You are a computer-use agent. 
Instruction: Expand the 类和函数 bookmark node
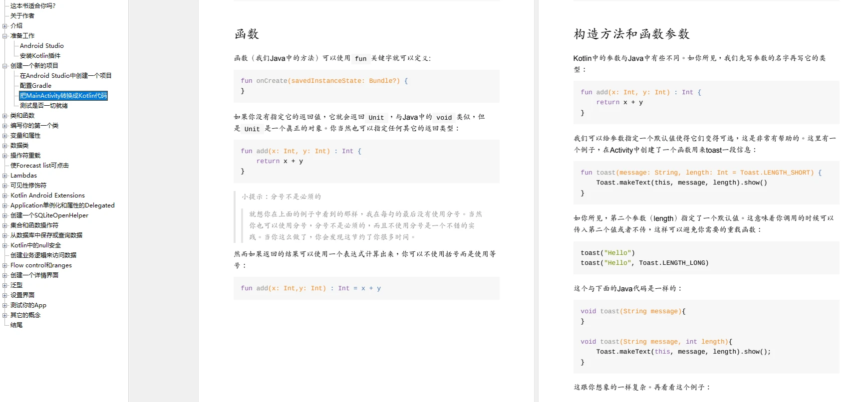pos(5,116)
